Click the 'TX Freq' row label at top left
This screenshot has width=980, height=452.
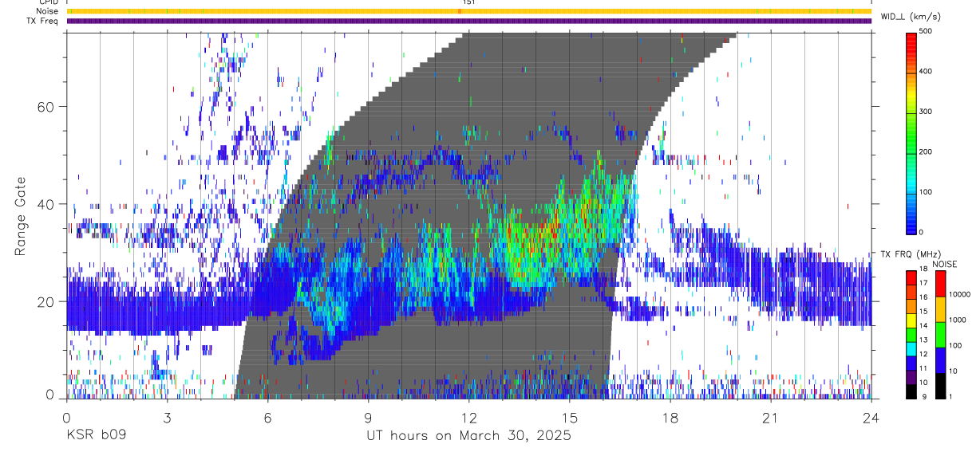pos(43,21)
